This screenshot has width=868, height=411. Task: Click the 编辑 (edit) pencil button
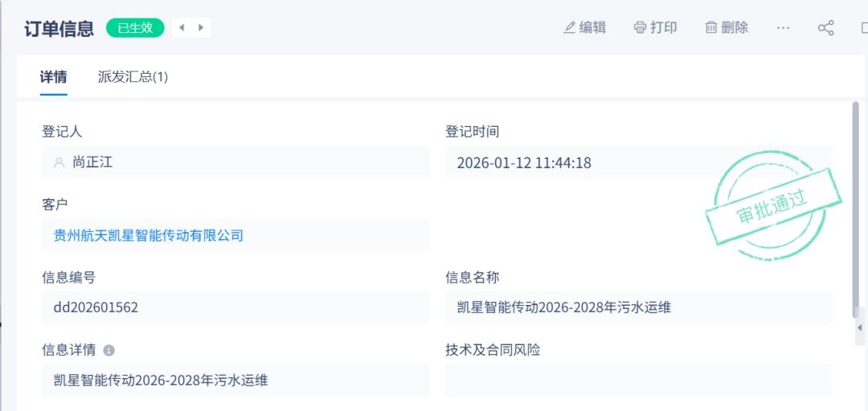pos(584,28)
